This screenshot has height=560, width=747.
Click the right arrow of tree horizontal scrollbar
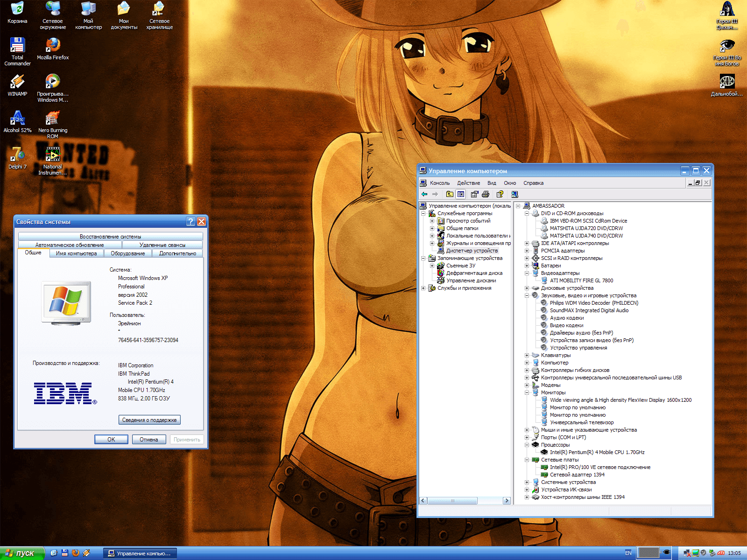coord(507,501)
